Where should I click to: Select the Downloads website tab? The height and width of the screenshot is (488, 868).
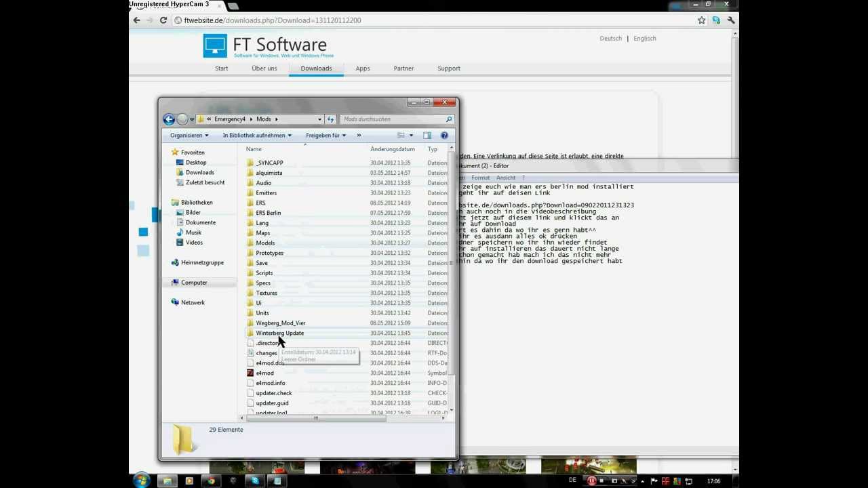tap(316, 68)
